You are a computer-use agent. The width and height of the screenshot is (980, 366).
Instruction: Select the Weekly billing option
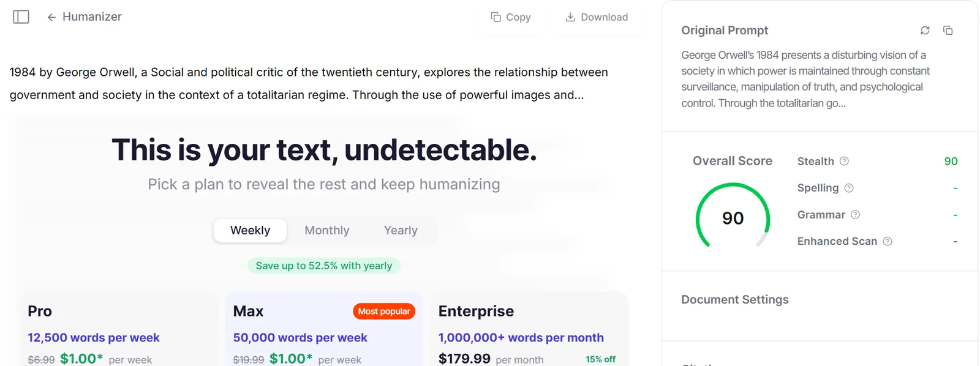pos(250,230)
